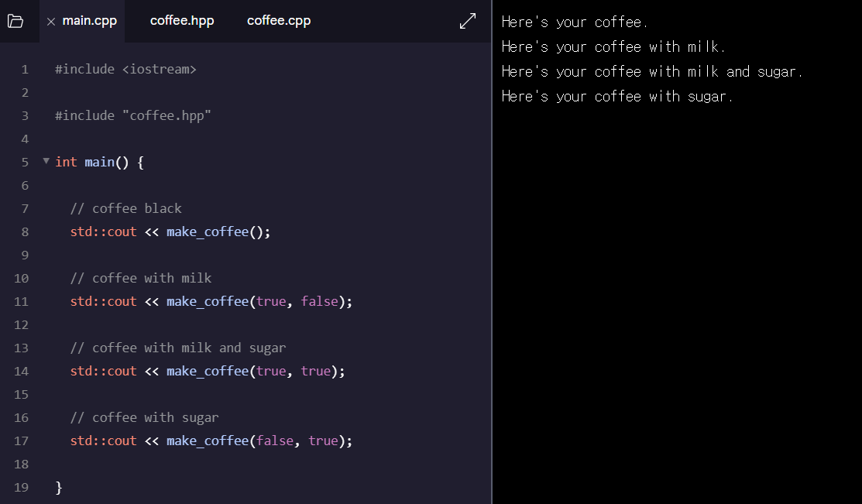Click output 'Here's your coffee with milk.'
The image size is (862, 504).
pyautogui.click(x=613, y=46)
